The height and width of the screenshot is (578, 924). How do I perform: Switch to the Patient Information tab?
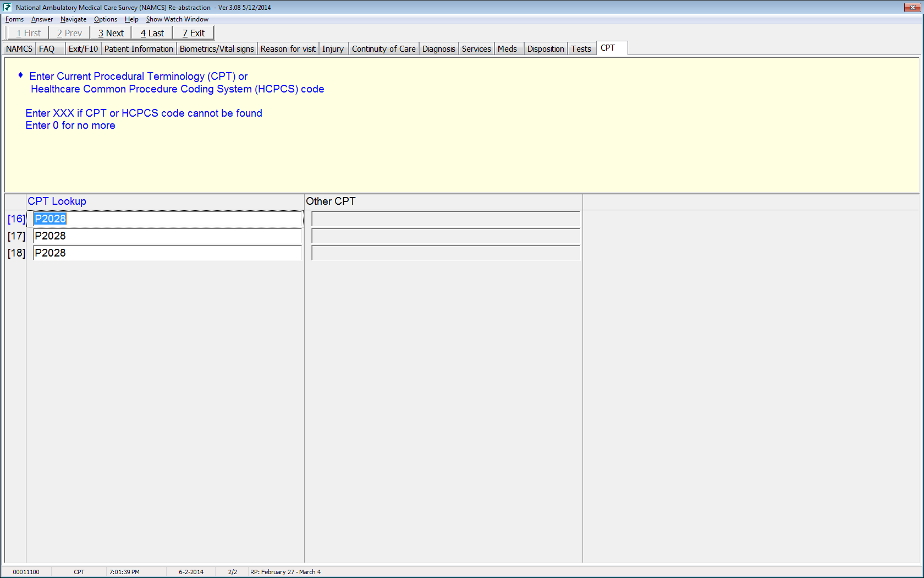[139, 49]
